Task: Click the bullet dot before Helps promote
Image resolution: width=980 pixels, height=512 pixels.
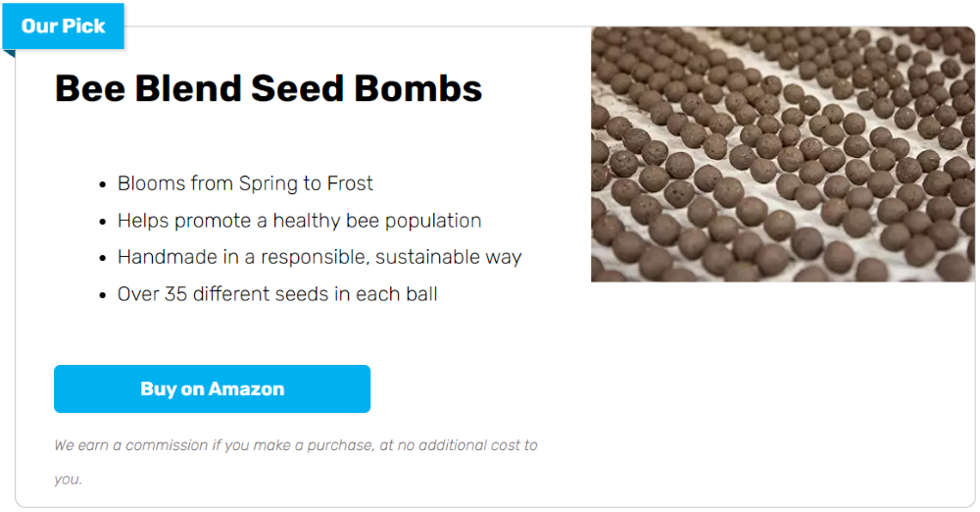Action: point(103,222)
